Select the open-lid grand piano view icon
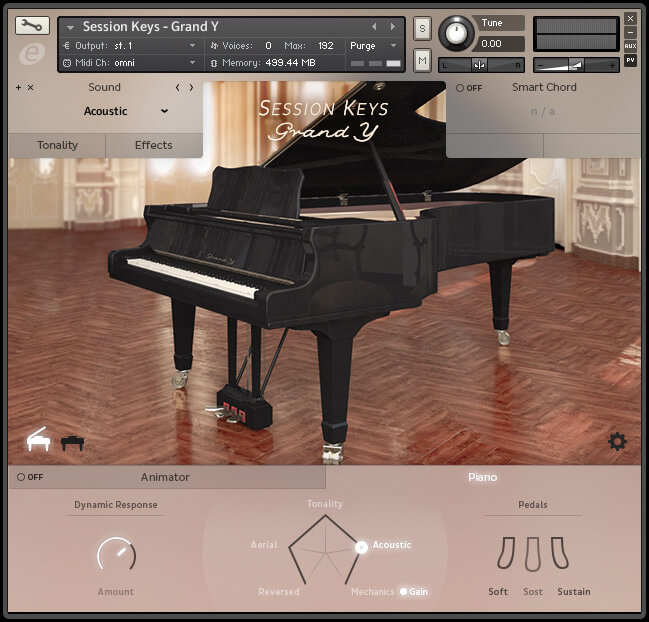Screen dimensions: 649x622 38,439
